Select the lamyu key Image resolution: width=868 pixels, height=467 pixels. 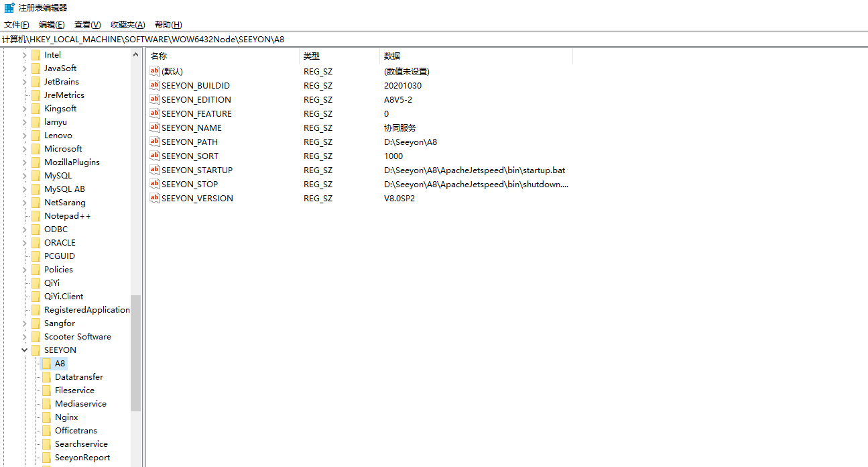[x=56, y=122]
